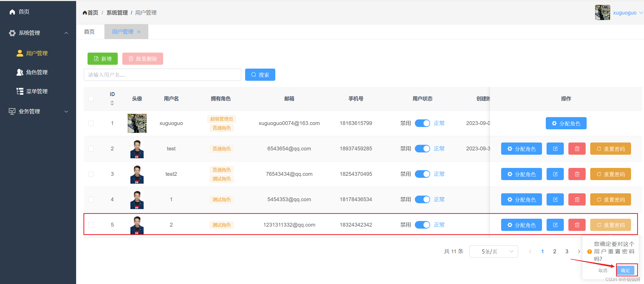Collapse the 系统管理 sidebar menu
The height and width of the screenshot is (284, 644).
38,33
